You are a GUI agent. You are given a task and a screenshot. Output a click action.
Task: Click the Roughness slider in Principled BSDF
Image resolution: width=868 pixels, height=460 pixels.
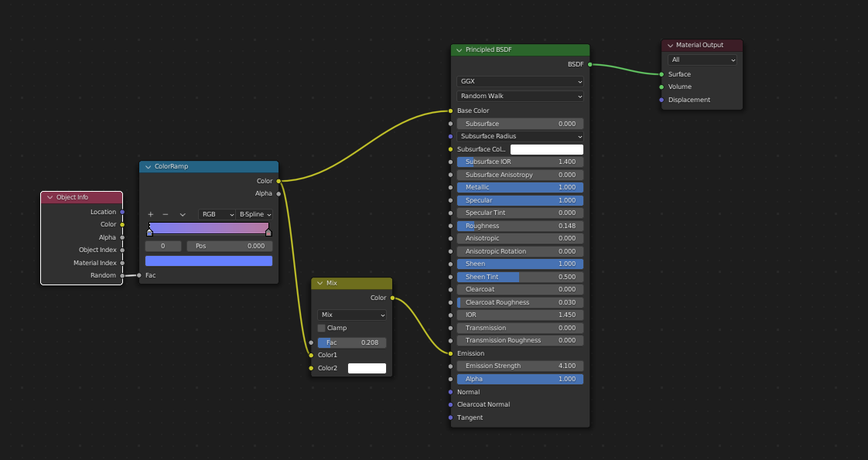point(520,226)
